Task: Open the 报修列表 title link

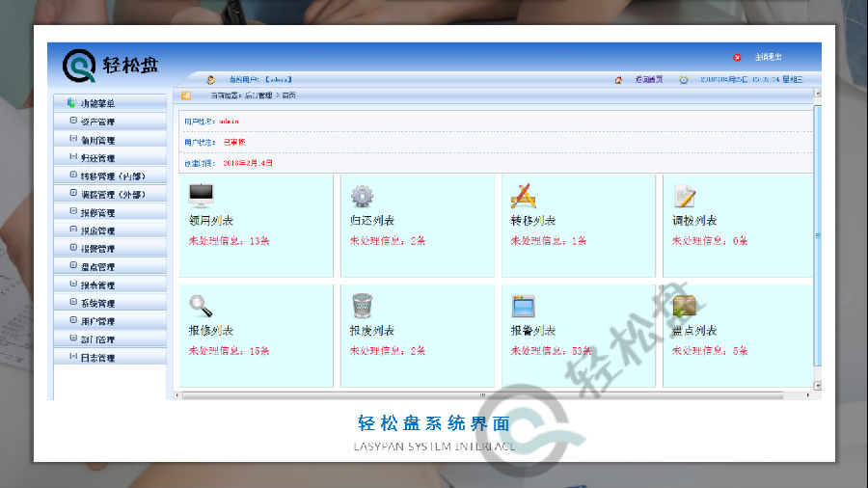Action: [x=211, y=330]
